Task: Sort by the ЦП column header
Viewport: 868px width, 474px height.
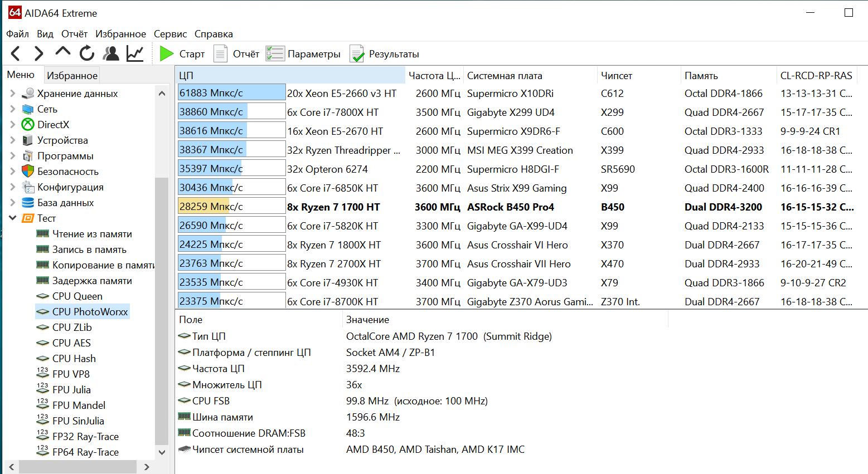Action: [x=290, y=75]
